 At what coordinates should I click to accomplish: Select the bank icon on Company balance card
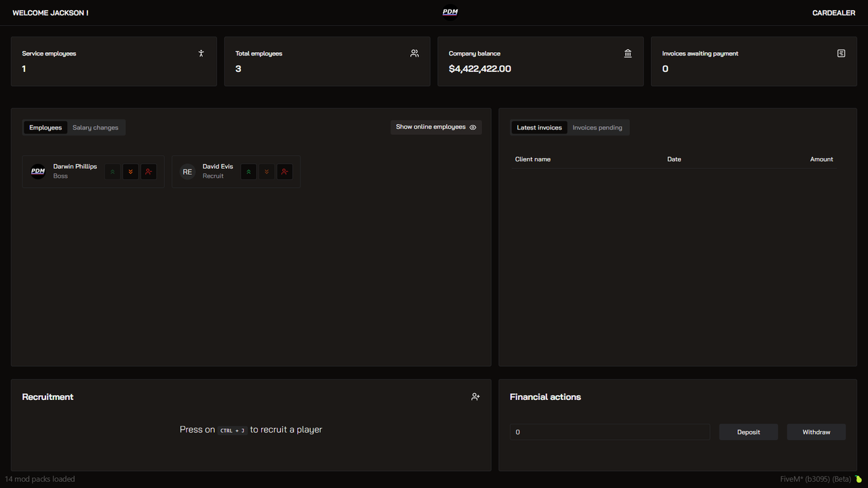click(x=628, y=53)
